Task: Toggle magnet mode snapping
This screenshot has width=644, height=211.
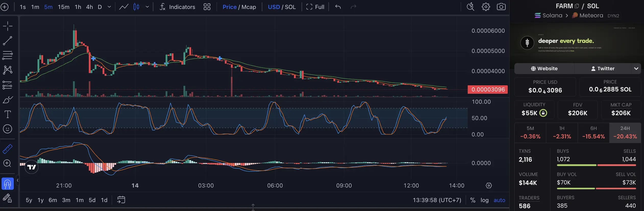Action: pos(8,184)
